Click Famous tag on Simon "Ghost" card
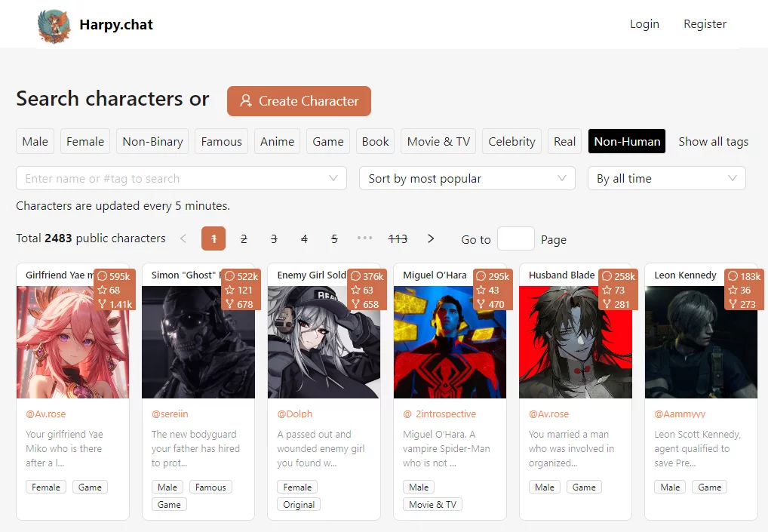 210,487
